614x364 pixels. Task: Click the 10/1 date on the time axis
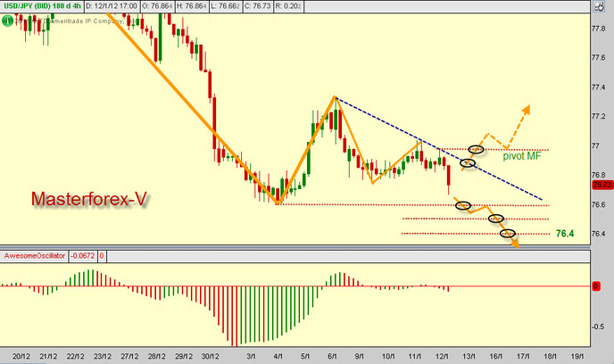pyautogui.click(x=388, y=357)
